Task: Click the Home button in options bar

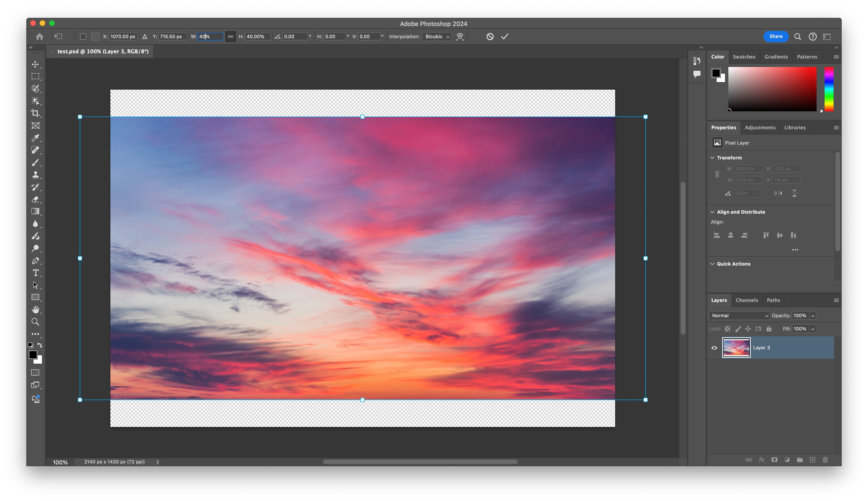Action: [40, 37]
